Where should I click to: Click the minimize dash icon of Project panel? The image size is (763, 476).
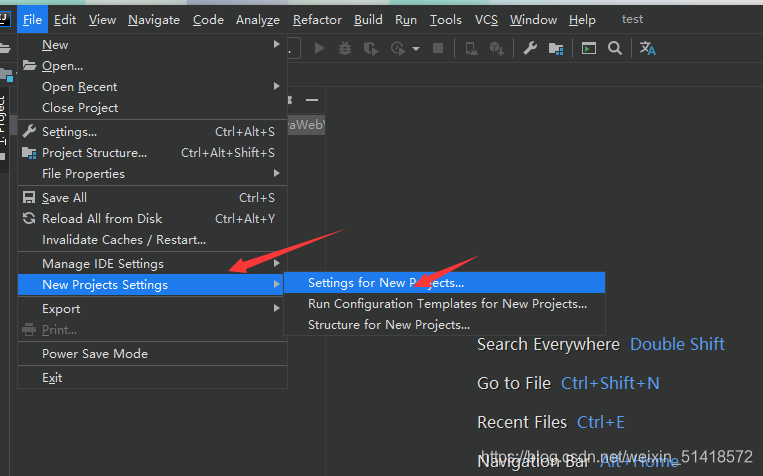tap(312, 100)
